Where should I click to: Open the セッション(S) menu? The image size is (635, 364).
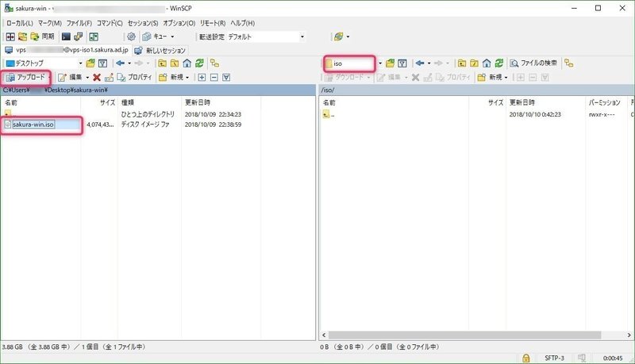tap(143, 23)
